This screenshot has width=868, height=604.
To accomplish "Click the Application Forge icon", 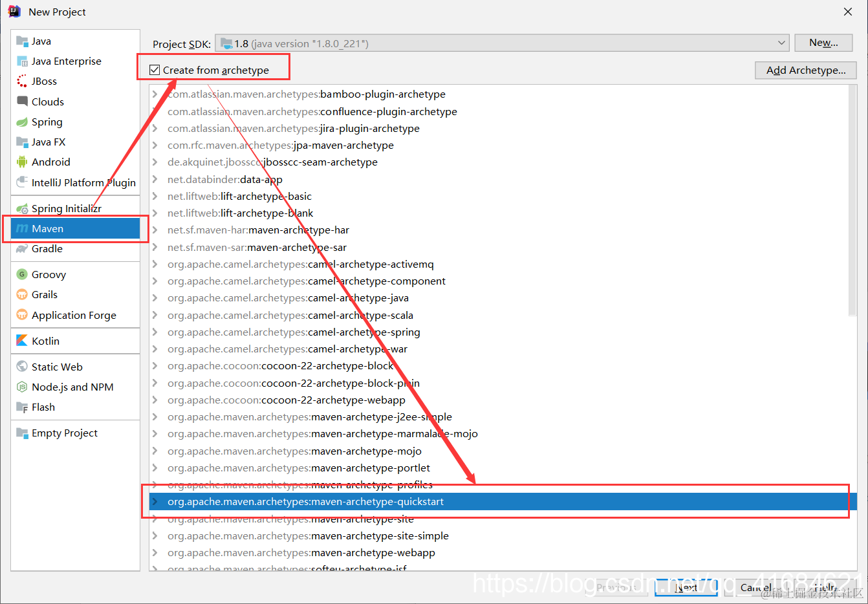I will [x=22, y=316].
